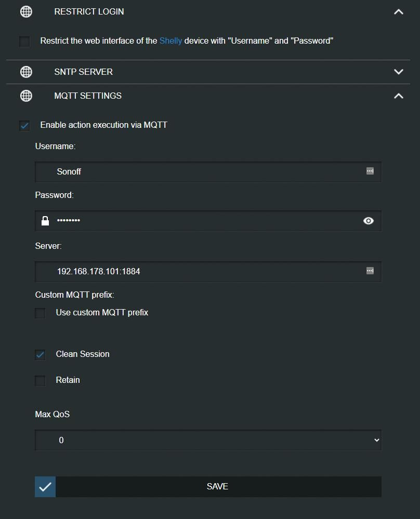The height and width of the screenshot is (519, 420).
Task: Collapse the Restrict Login section chevron
Action: [399, 12]
